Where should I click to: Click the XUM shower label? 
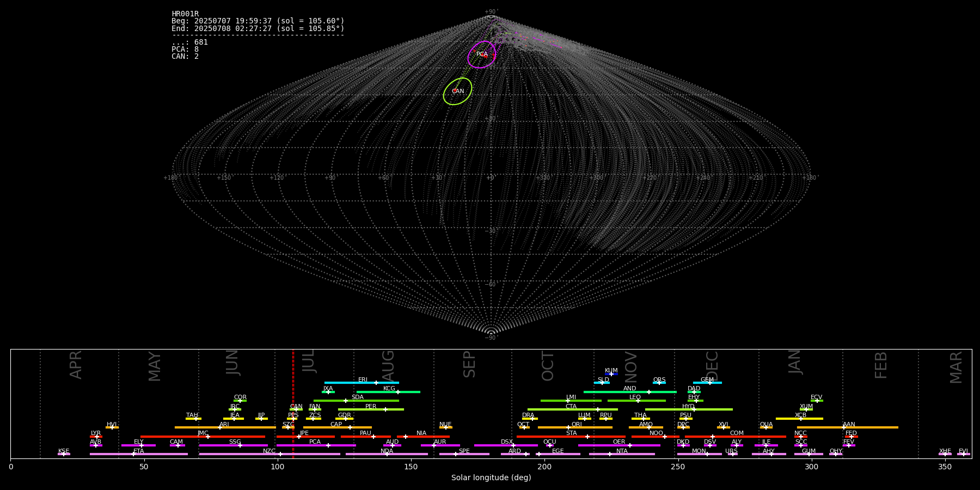tap(806, 407)
